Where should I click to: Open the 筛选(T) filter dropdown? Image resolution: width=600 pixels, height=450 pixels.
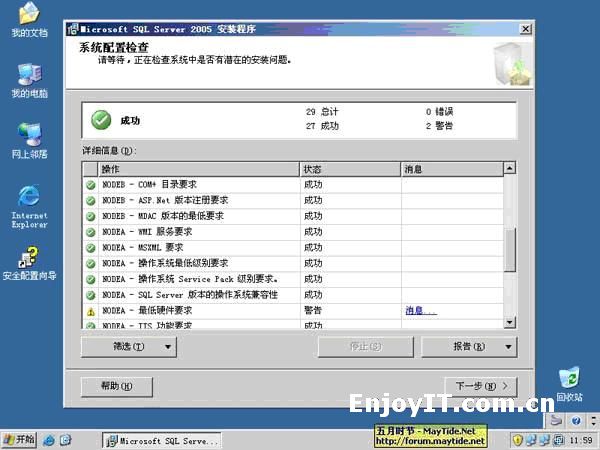click(129, 347)
